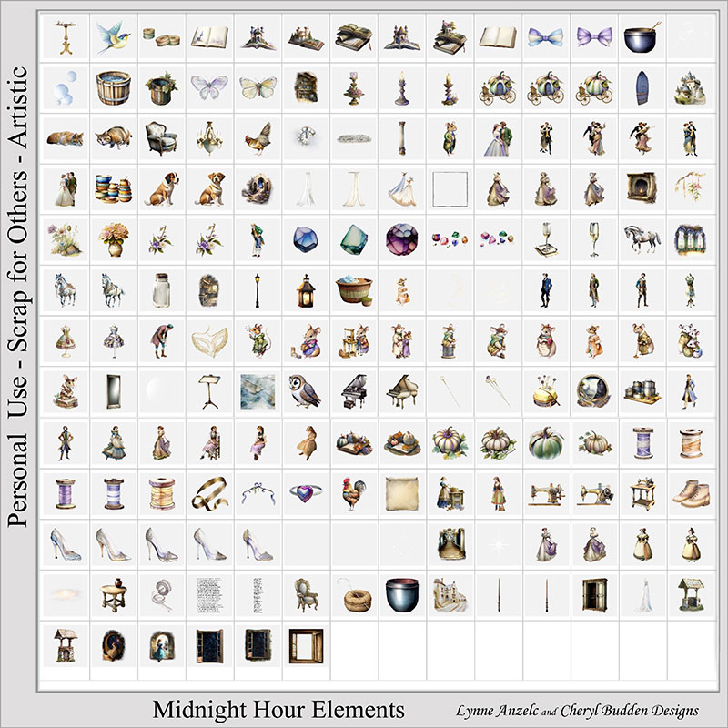Pick the tray of metal canisters
728x728 pixels.
[x=642, y=392]
